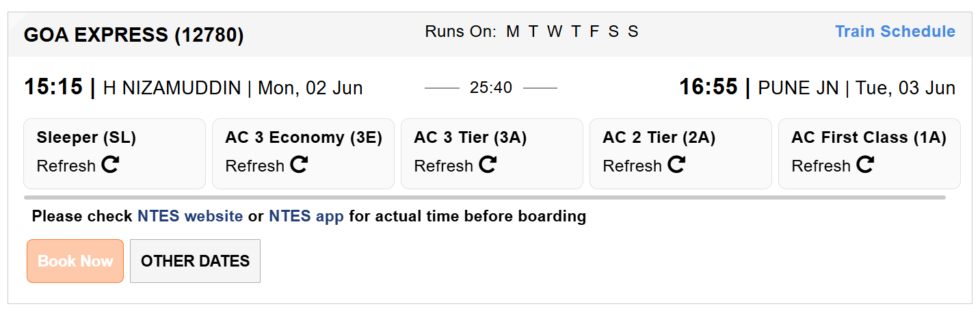Select the AC 3 Economy (3E) card
980x313 pixels.
tap(303, 154)
